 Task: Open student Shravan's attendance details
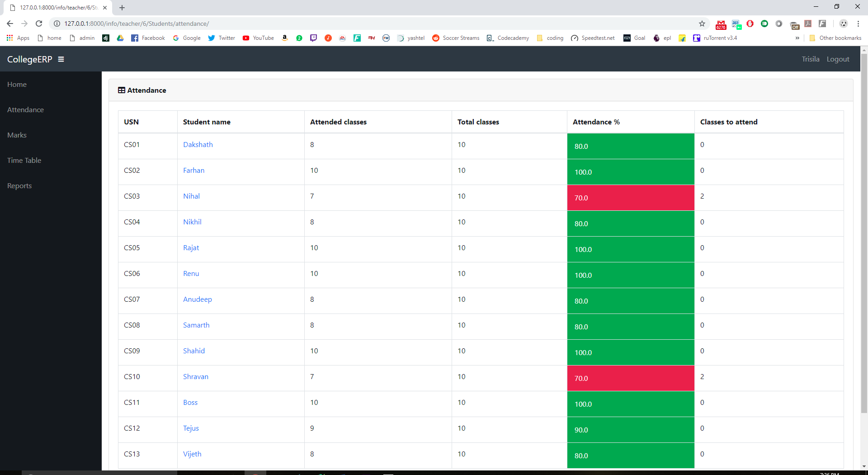click(x=195, y=377)
